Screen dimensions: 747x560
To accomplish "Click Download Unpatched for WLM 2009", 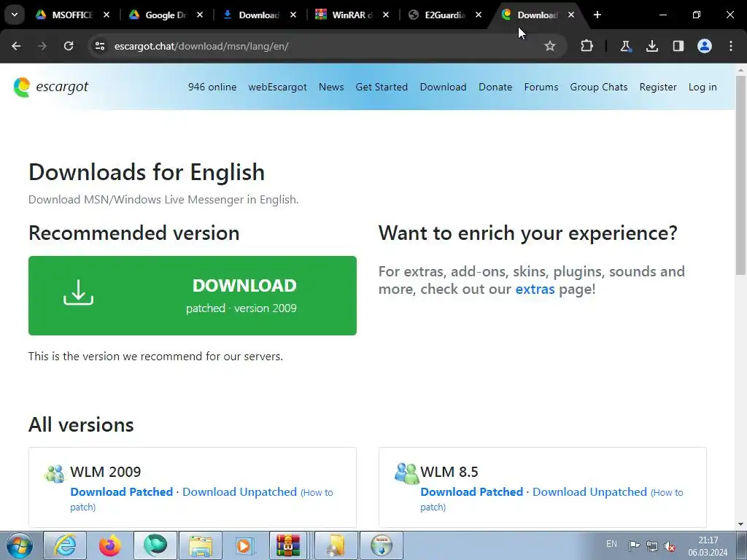I will click(x=239, y=492).
